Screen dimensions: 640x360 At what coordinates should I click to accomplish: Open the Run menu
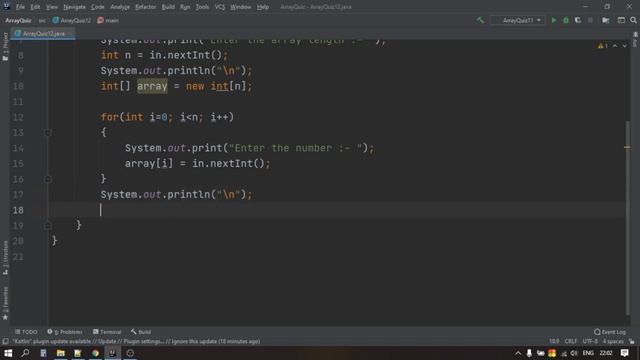pyautogui.click(x=185, y=7)
